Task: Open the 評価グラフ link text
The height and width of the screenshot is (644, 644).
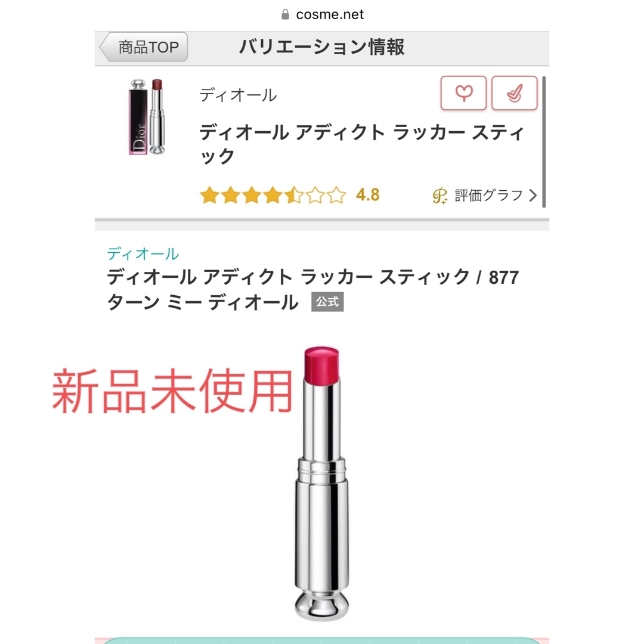Action: (489, 196)
